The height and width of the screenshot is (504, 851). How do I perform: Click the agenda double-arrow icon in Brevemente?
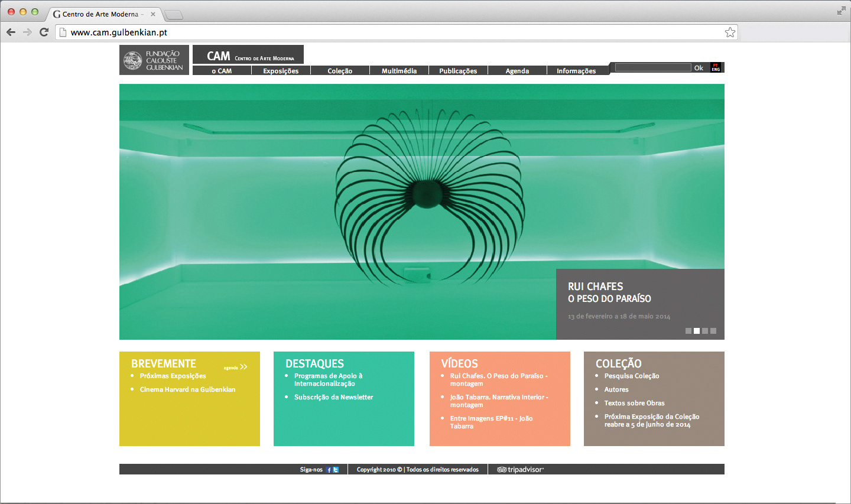(243, 367)
